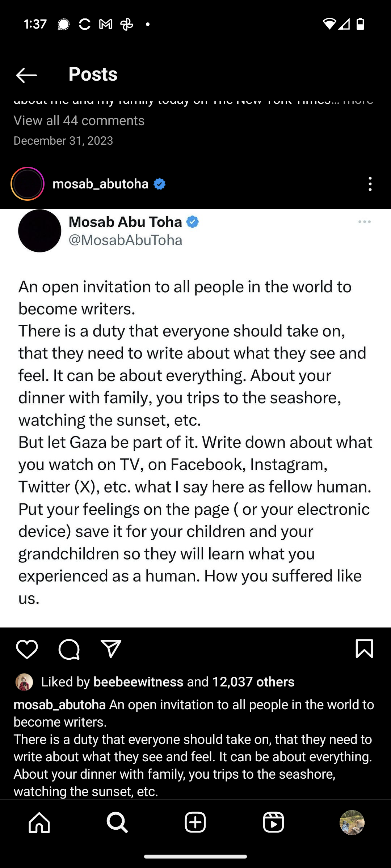Go to Home tab
Viewport: 391px width, 868px height.
coord(39,822)
